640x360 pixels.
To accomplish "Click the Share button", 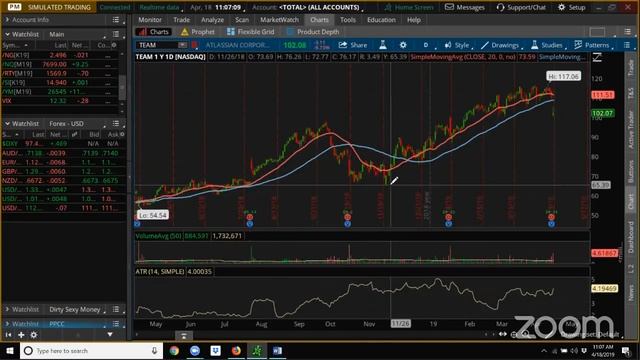I will (x=353, y=45).
